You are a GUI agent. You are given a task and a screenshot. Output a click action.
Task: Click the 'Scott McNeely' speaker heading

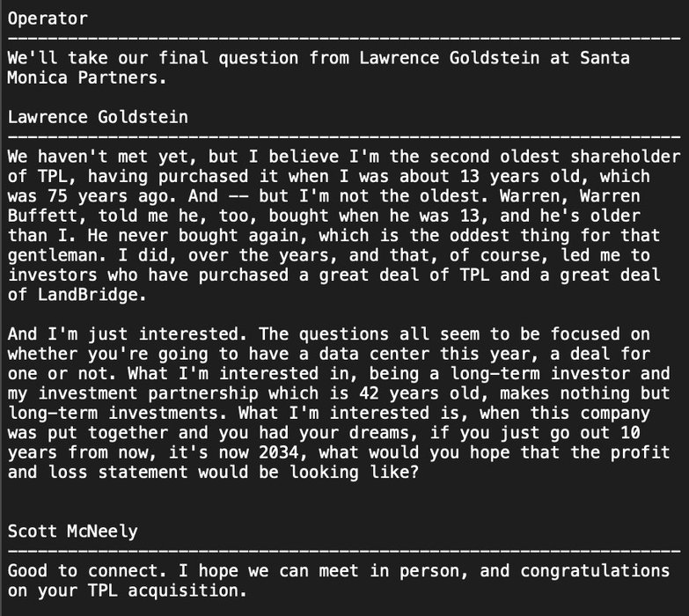point(72,532)
